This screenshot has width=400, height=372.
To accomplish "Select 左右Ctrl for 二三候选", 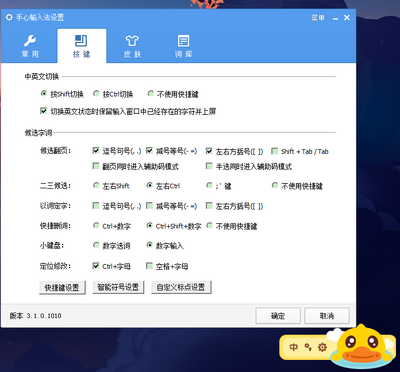I will point(150,185).
